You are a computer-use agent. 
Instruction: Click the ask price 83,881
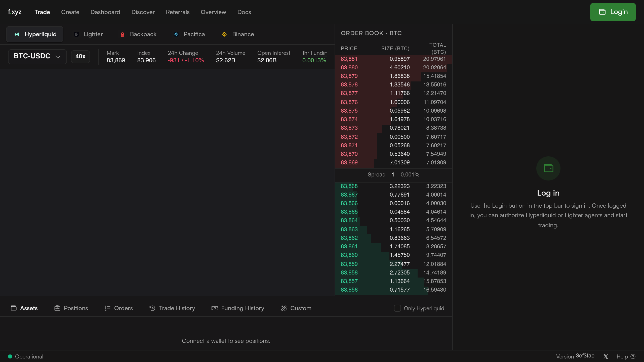coord(349,59)
